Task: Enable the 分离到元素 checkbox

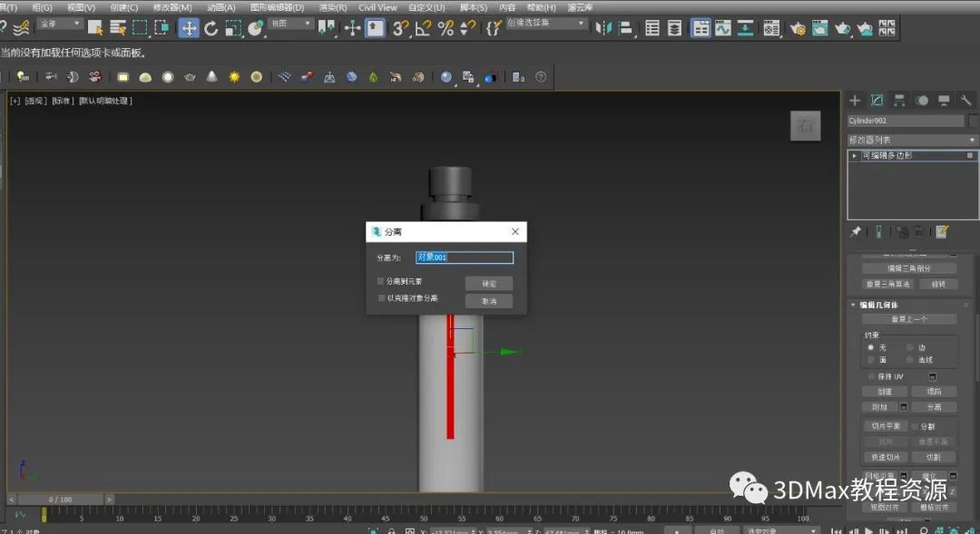Action: [381, 281]
